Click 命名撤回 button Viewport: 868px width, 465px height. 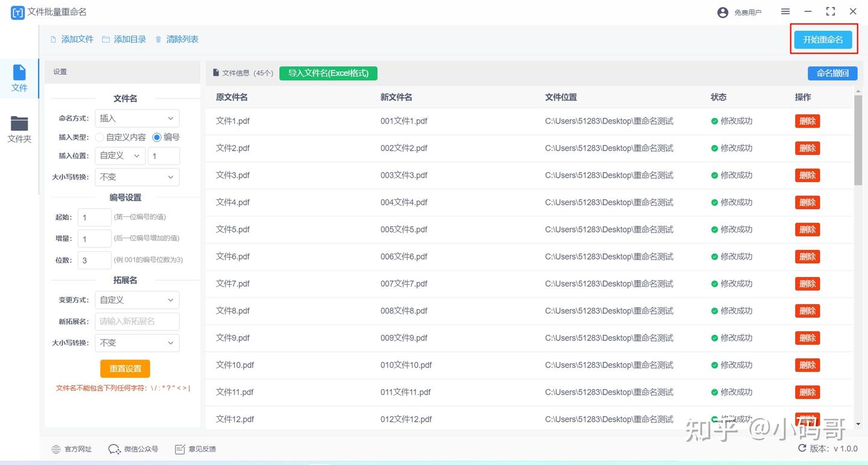click(x=832, y=73)
